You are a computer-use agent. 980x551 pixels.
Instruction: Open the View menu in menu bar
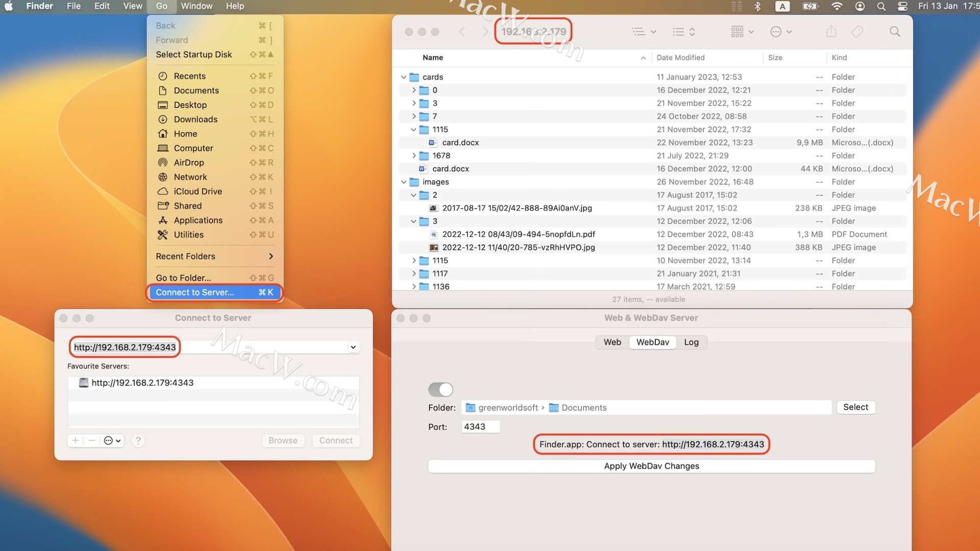point(132,6)
